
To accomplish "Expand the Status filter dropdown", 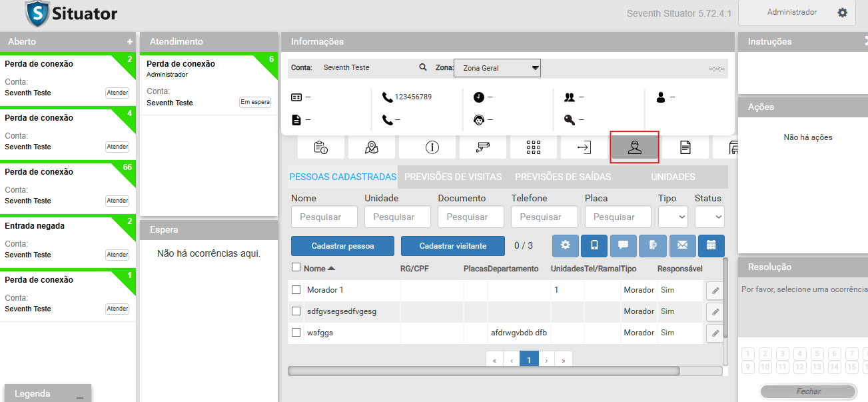I will [709, 217].
